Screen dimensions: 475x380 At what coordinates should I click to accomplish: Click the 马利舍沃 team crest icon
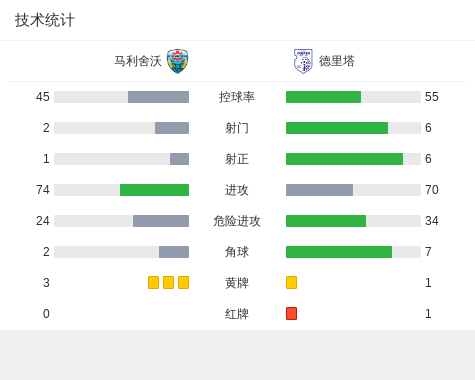click(x=178, y=61)
